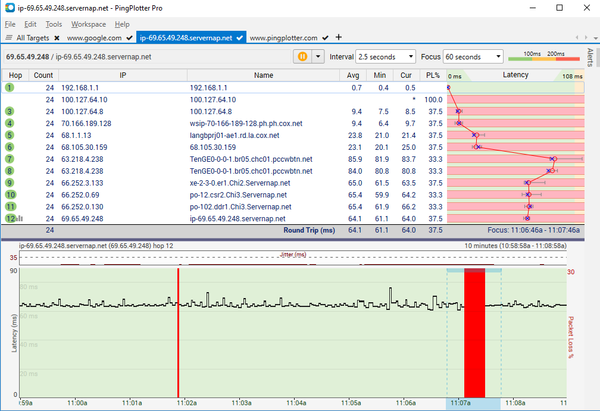Open the dropdown arrow beside pause button
This screenshot has height=411, width=600.
318,57
